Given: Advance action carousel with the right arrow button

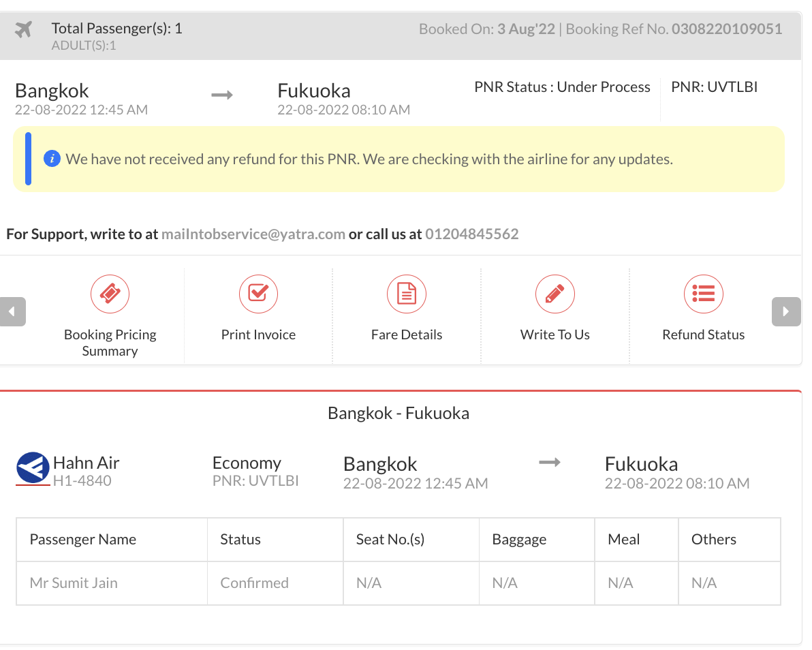Looking at the screenshot, I should [786, 311].
